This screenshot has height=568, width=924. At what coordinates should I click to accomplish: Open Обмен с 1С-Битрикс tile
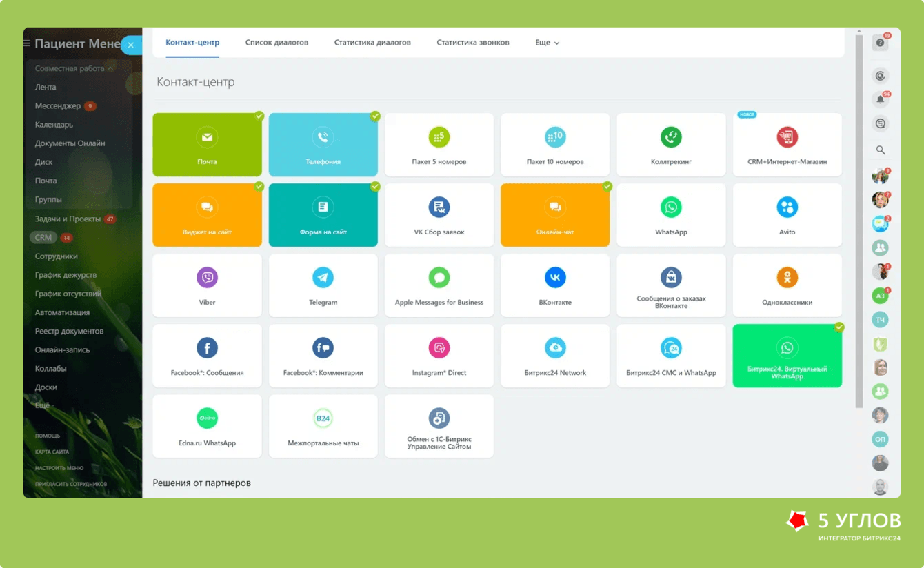click(x=439, y=426)
